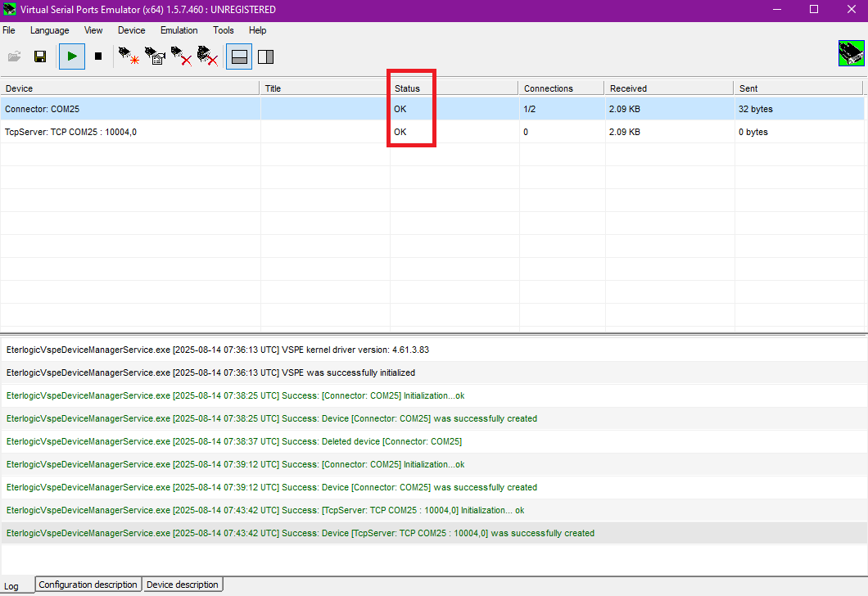
Task: Toggle the vertical split layout button
Action: pos(265,56)
